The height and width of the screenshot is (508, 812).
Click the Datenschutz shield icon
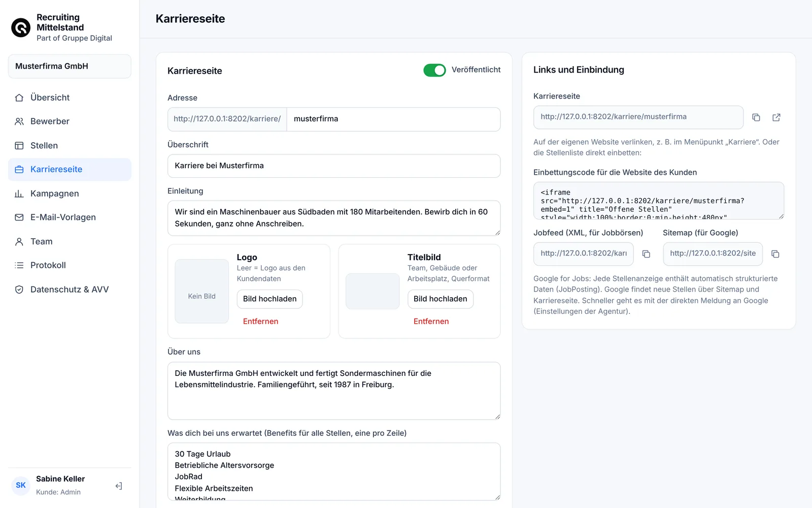19,290
